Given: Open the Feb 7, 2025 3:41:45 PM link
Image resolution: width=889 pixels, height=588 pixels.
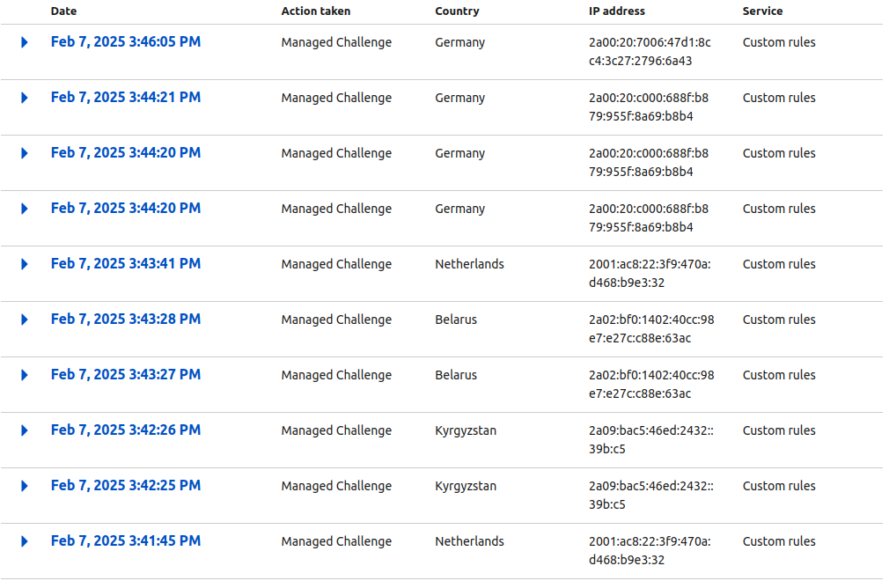Looking at the screenshot, I should tap(125, 541).
